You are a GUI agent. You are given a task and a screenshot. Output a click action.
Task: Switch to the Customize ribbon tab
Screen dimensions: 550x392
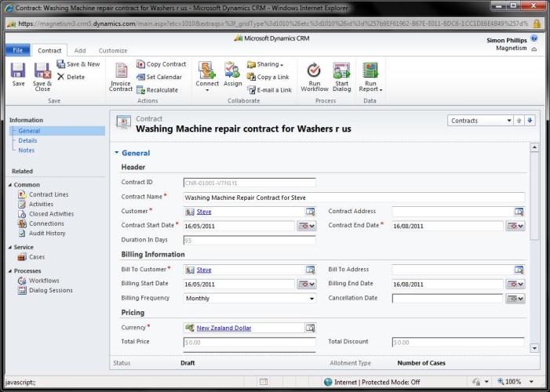point(112,50)
